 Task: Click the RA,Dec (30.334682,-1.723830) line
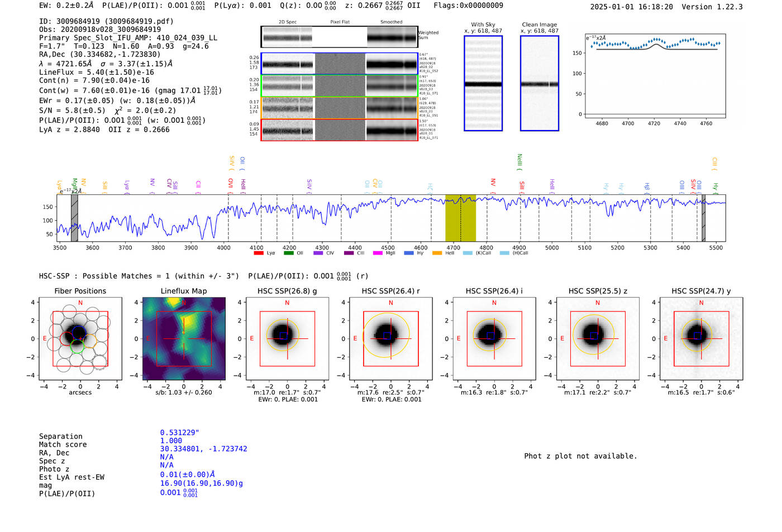pyautogui.click(x=99, y=54)
